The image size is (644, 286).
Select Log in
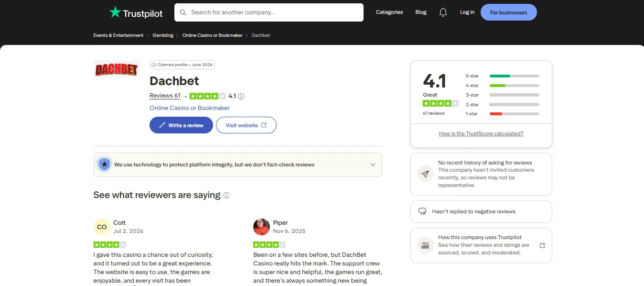(467, 12)
